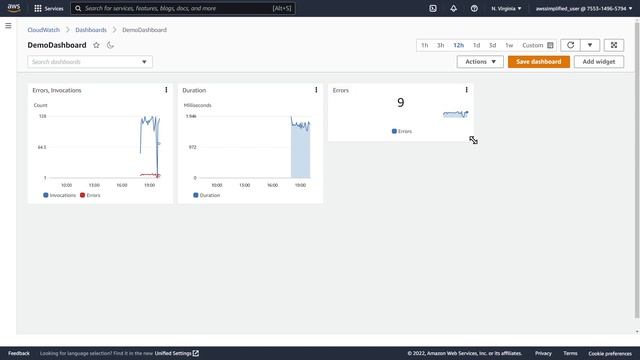Go to CloudWatch breadcrumb
This screenshot has height=360, width=640.
[43, 30]
